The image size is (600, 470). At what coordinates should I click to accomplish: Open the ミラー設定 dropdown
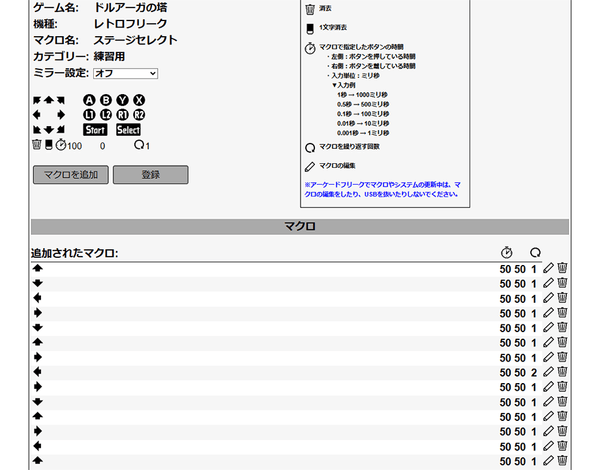pyautogui.click(x=125, y=73)
